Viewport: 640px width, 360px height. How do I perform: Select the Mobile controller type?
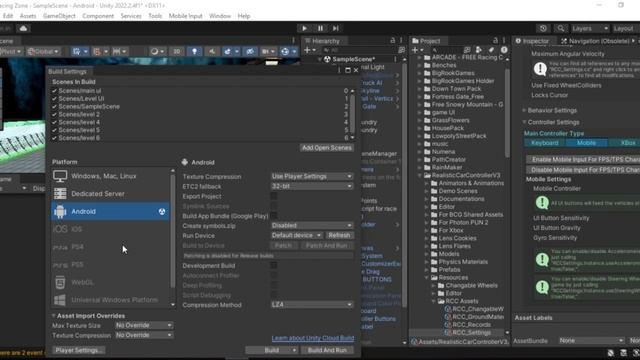pyautogui.click(x=587, y=143)
